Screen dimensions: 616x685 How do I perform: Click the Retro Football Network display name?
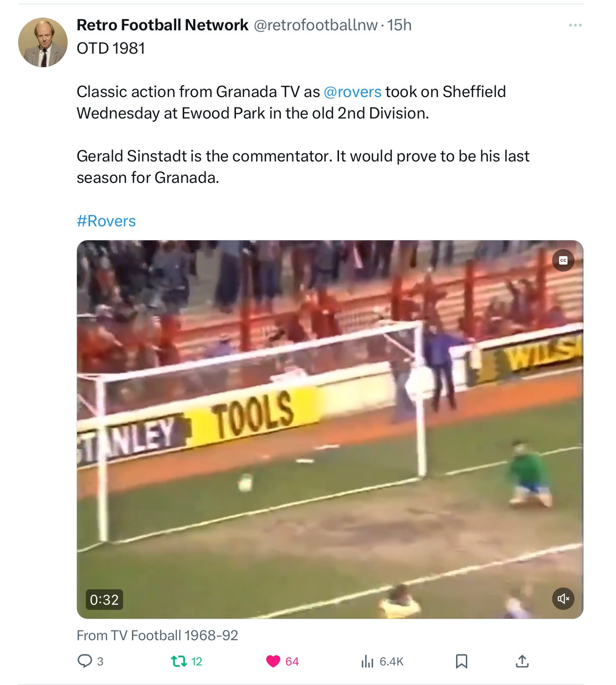tap(162, 25)
